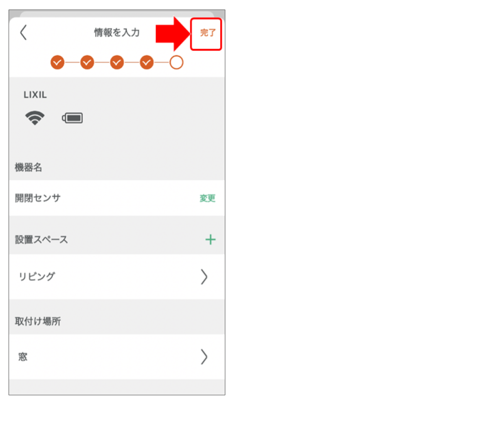Tap the LIXIL brand label
This screenshot has width=504, height=432.
coord(35,95)
